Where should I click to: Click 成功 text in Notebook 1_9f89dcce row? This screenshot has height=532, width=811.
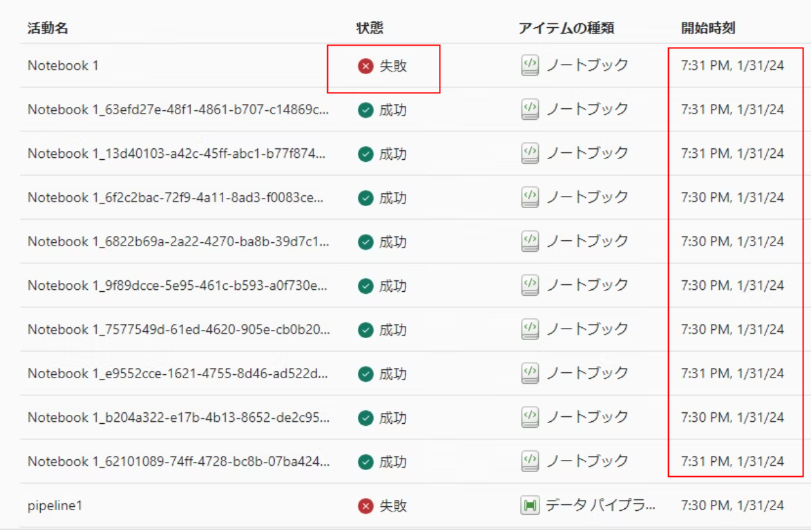click(x=393, y=286)
